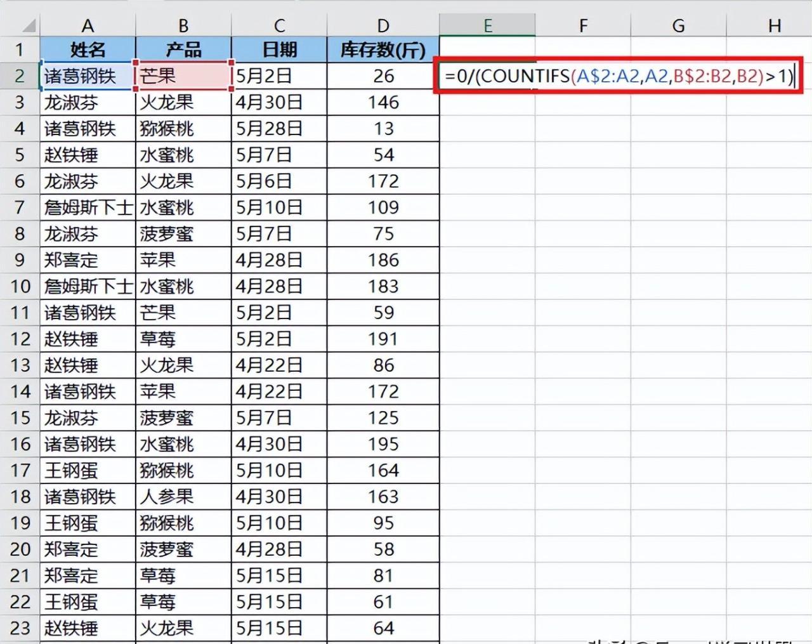
Task: Click cell D22 with value 61
Action: [x=383, y=602]
